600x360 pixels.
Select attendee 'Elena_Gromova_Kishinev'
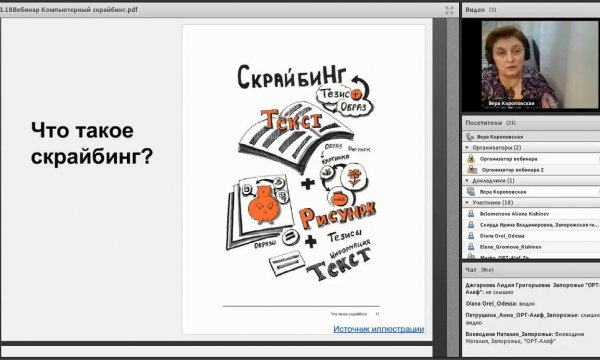[510, 247]
